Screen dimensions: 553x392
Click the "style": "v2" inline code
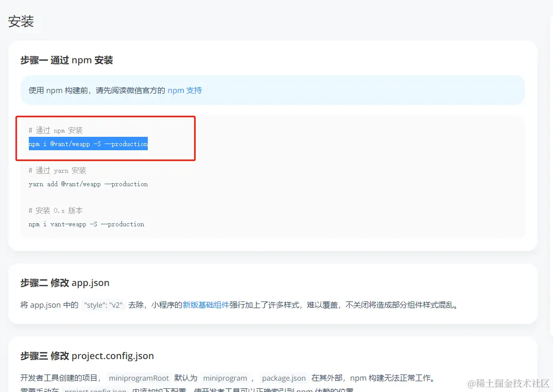pyautogui.click(x=103, y=305)
